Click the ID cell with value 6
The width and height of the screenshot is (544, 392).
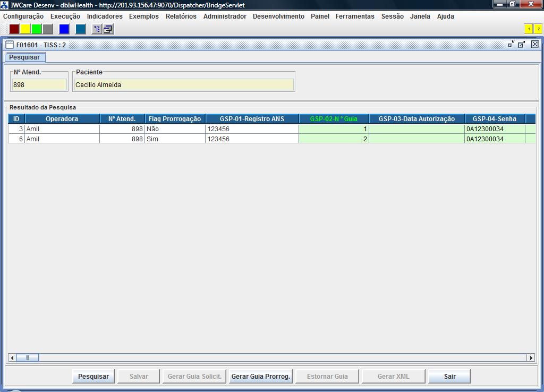click(16, 139)
